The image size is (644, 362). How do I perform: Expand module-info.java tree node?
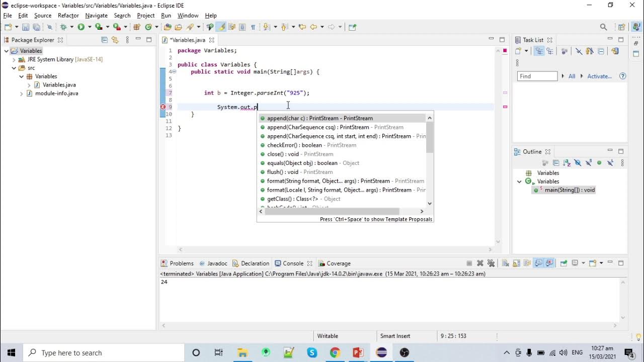[x=21, y=94]
